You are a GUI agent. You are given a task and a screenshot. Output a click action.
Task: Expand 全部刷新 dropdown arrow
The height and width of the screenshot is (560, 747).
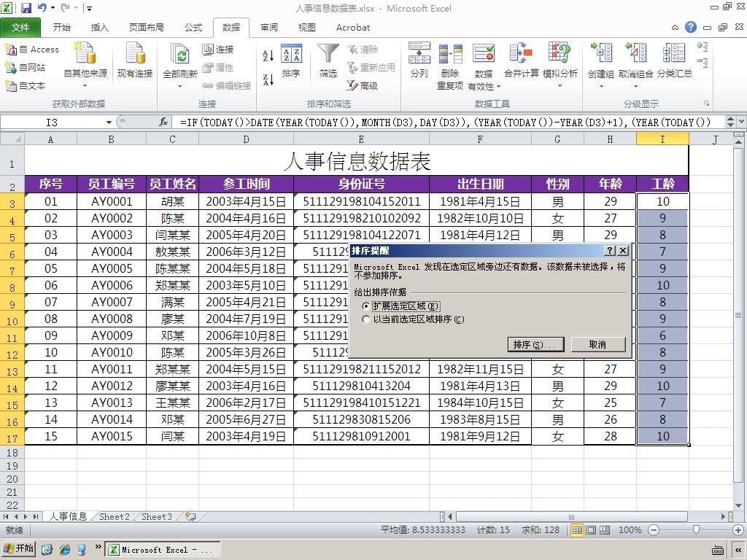click(x=180, y=86)
